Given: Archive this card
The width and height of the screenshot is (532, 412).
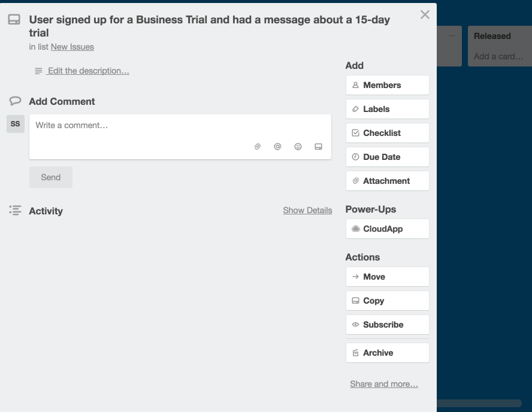Looking at the screenshot, I should click(x=388, y=353).
